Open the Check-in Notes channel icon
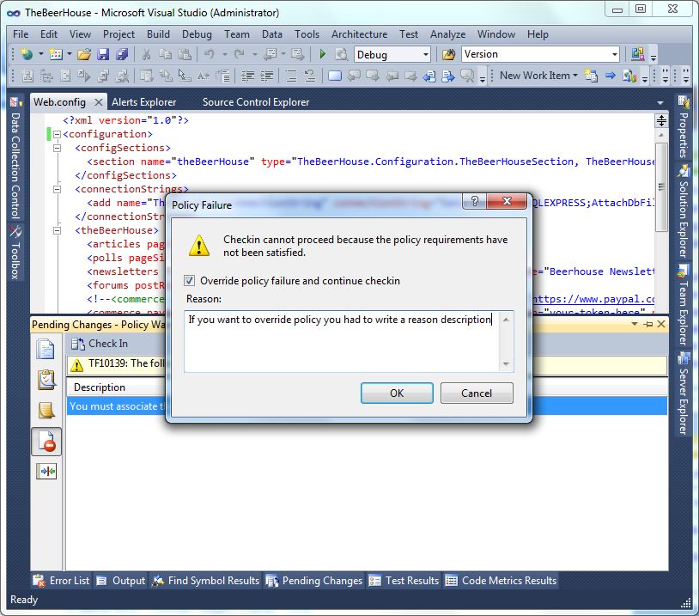 coord(46,411)
